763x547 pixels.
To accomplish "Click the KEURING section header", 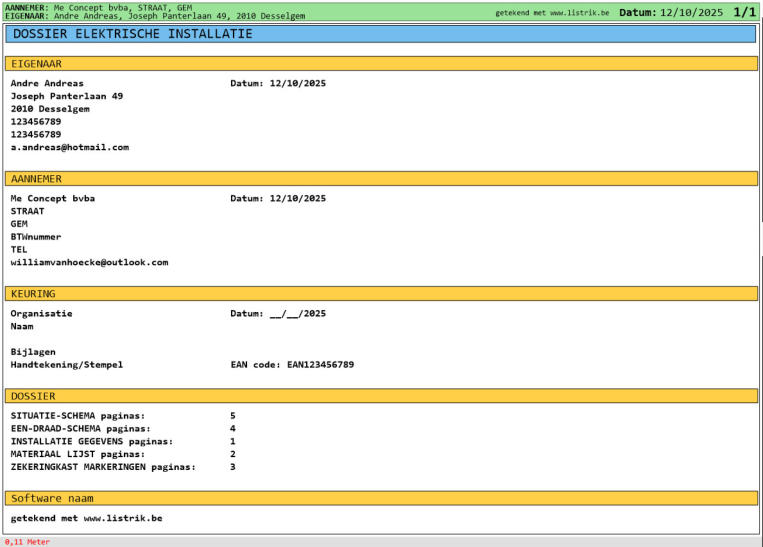I will click(380, 294).
